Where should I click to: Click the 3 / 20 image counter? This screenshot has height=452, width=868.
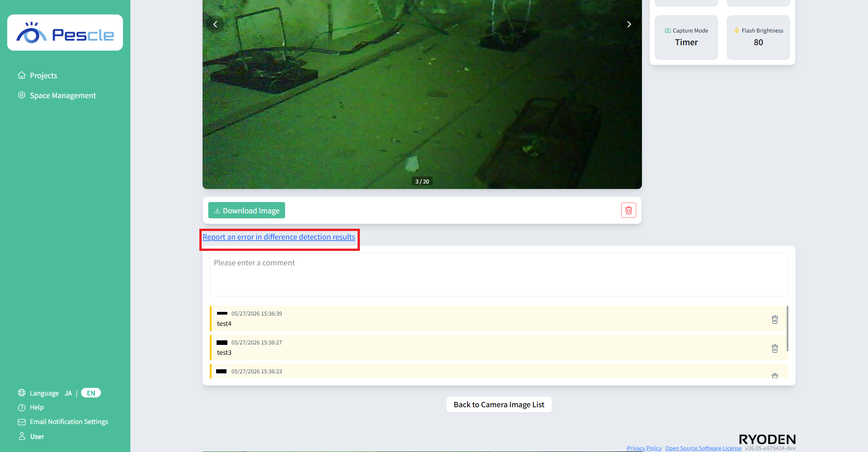pyautogui.click(x=422, y=181)
